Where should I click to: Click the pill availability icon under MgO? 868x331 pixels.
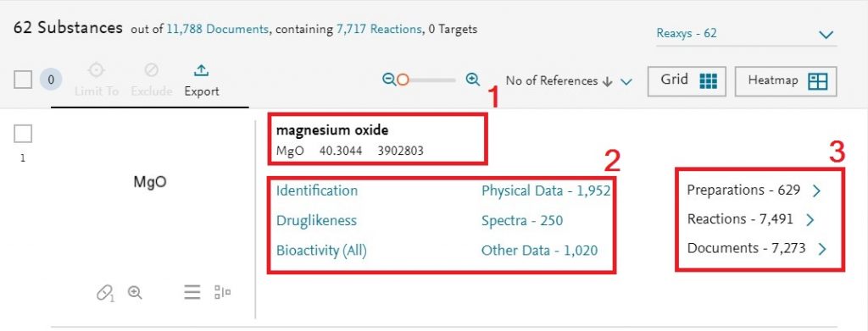click(x=105, y=293)
